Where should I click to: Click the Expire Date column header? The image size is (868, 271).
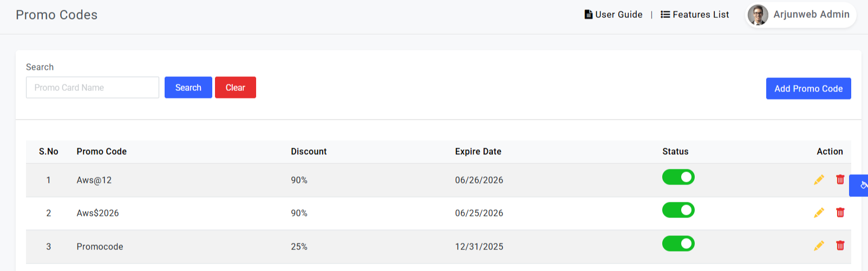(x=478, y=151)
